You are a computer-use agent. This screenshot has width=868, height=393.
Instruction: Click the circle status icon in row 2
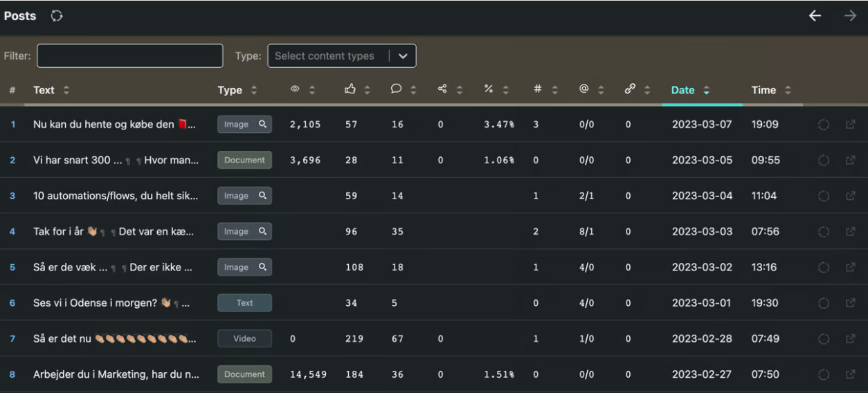pyautogui.click(x=824, y=160)
